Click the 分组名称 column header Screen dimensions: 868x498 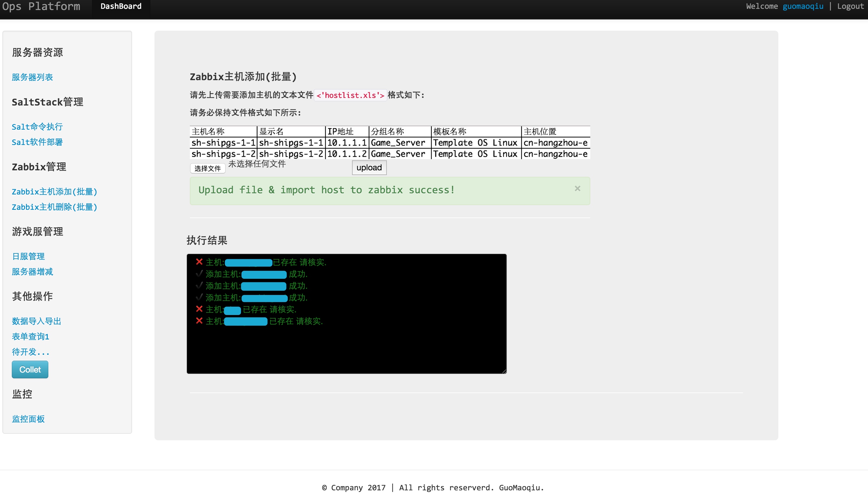[x=400, y=131]
